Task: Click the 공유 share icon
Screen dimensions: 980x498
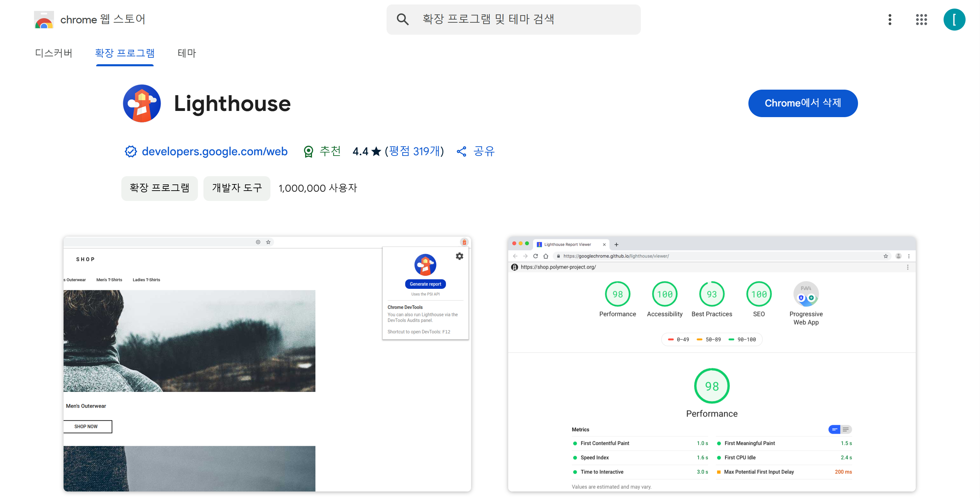Action: (x=461, y=151)
